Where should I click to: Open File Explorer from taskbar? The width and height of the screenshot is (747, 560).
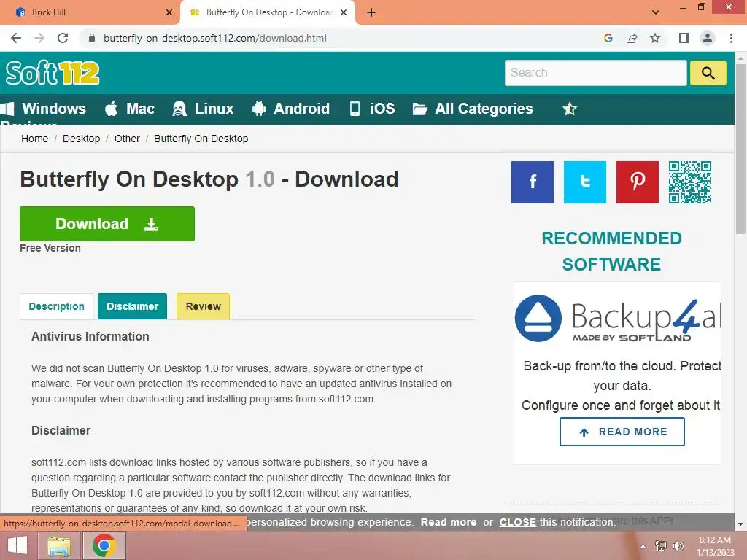tap(59, 545)
